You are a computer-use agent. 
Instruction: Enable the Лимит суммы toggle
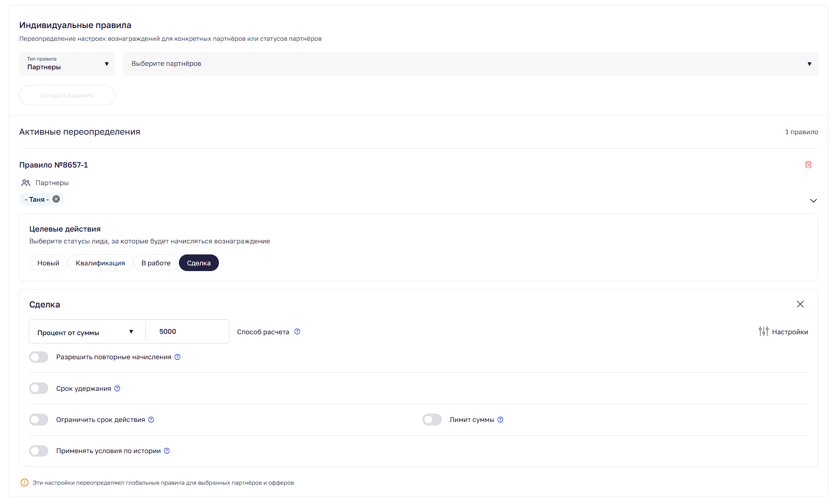coord(432,420)
